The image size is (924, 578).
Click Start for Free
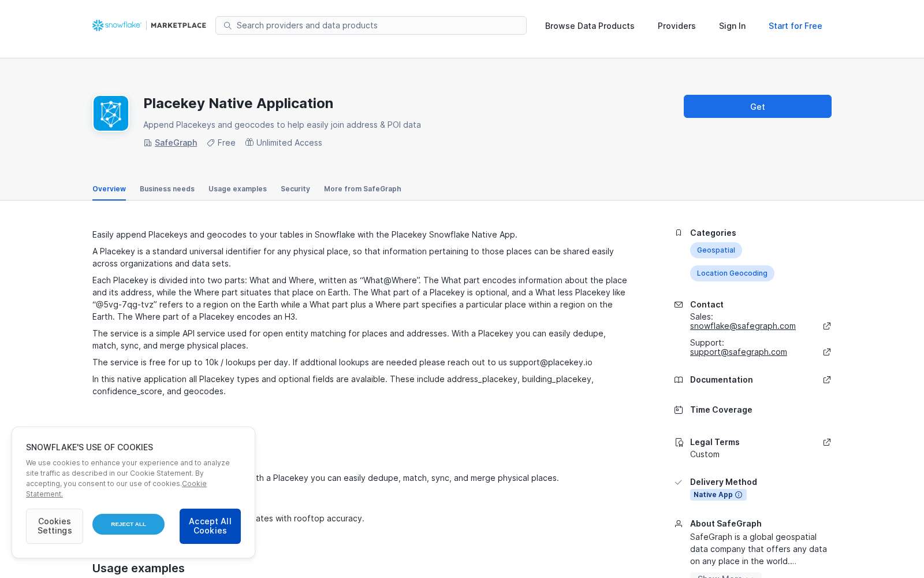click(795, 26)
